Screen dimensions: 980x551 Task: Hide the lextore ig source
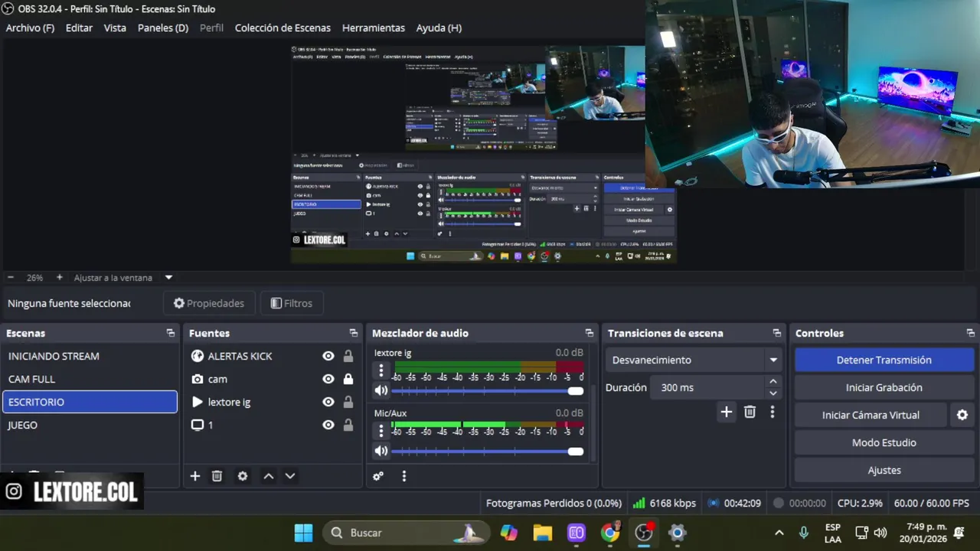click(328, 402)
